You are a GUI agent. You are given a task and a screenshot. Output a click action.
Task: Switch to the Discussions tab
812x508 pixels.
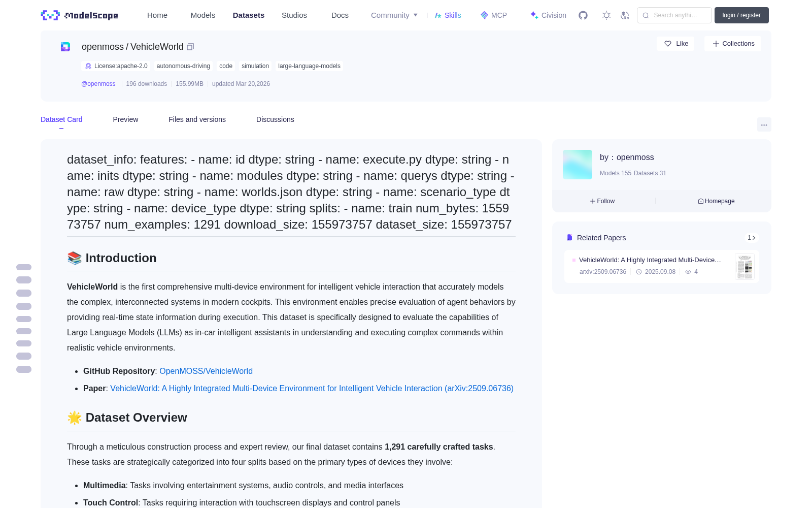[275, 119]
